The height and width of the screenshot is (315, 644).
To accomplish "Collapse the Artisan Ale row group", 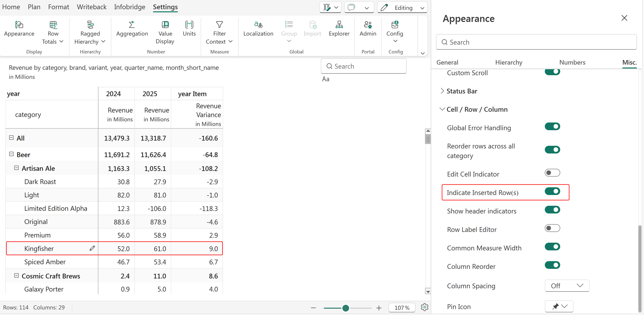I will 16,168.
